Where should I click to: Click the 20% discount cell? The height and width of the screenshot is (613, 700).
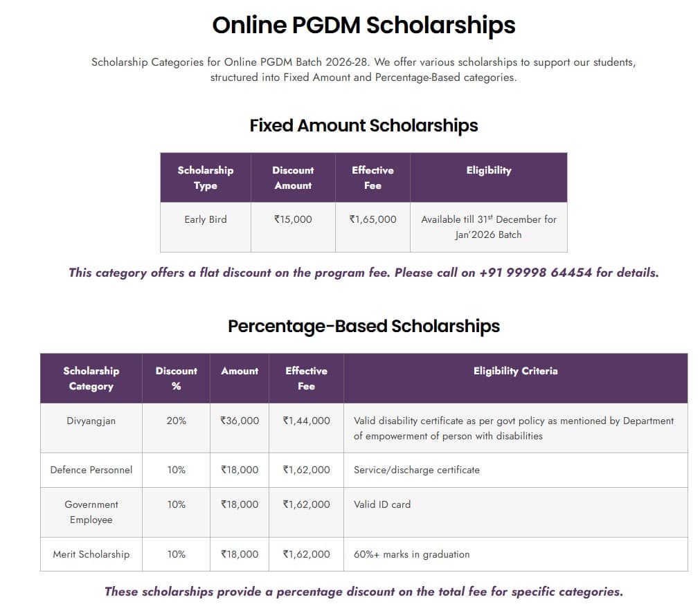176,421
